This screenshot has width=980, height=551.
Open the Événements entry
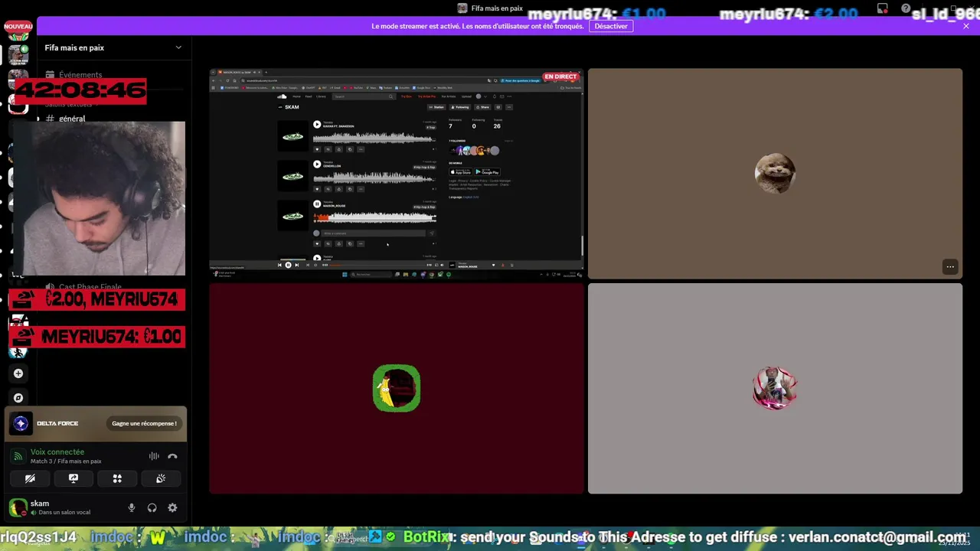click(80, 75)
